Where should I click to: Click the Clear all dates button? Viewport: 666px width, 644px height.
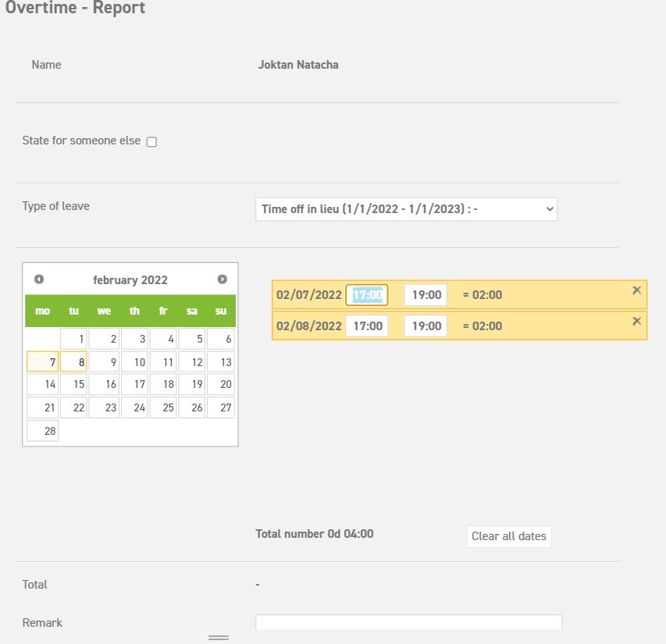pos(508,536)
